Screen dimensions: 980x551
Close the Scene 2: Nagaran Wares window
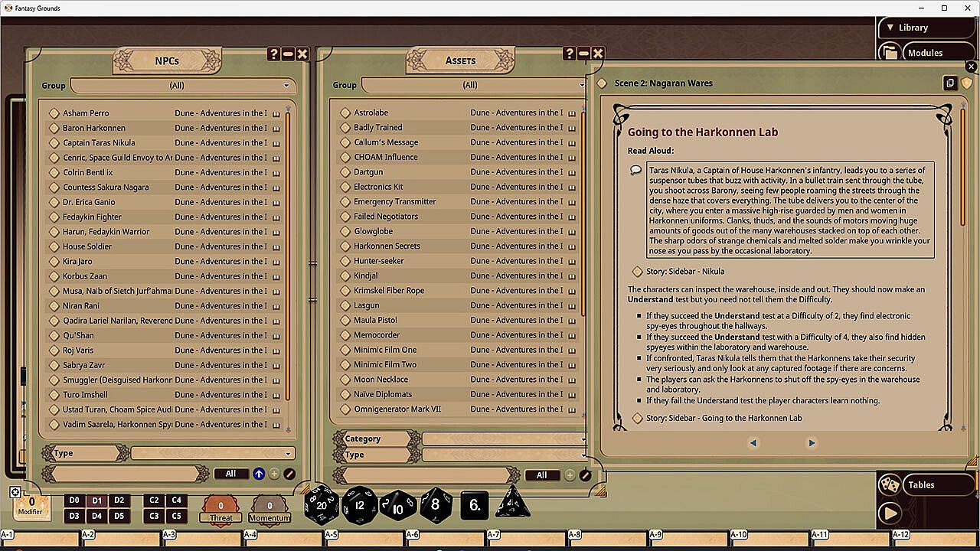(972, 67)
